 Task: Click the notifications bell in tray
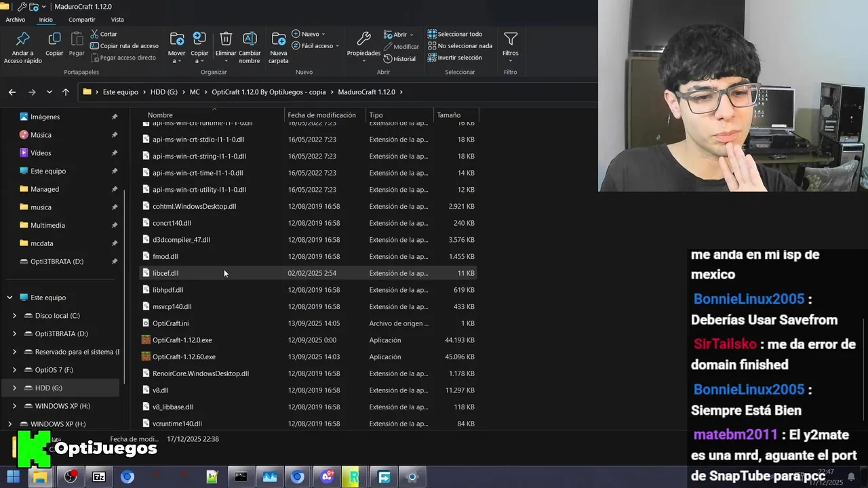(851, 477)
